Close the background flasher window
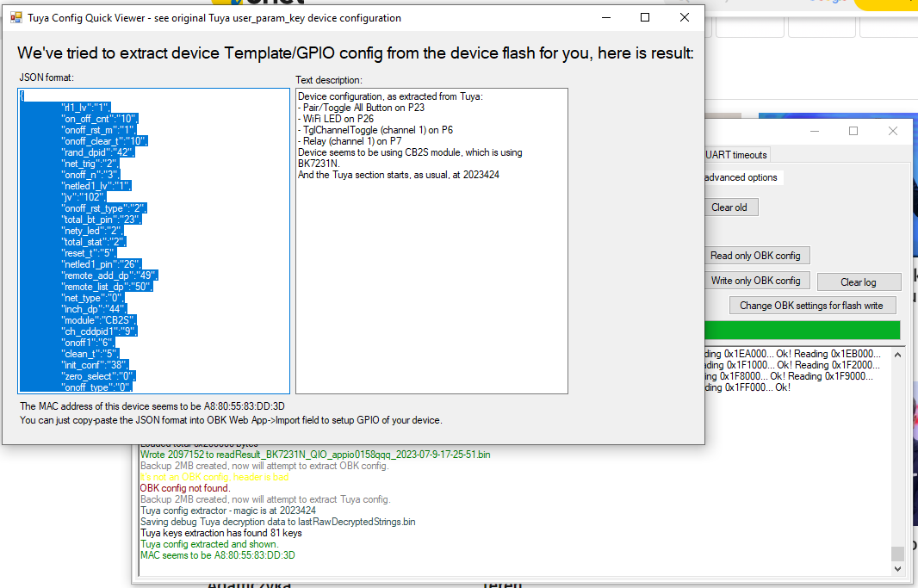 click(x=892, y=131)
